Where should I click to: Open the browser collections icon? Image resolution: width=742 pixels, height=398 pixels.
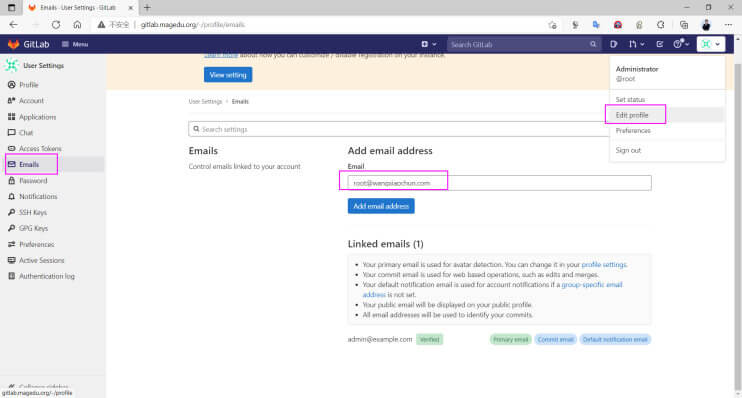click(x=684, y=25)
